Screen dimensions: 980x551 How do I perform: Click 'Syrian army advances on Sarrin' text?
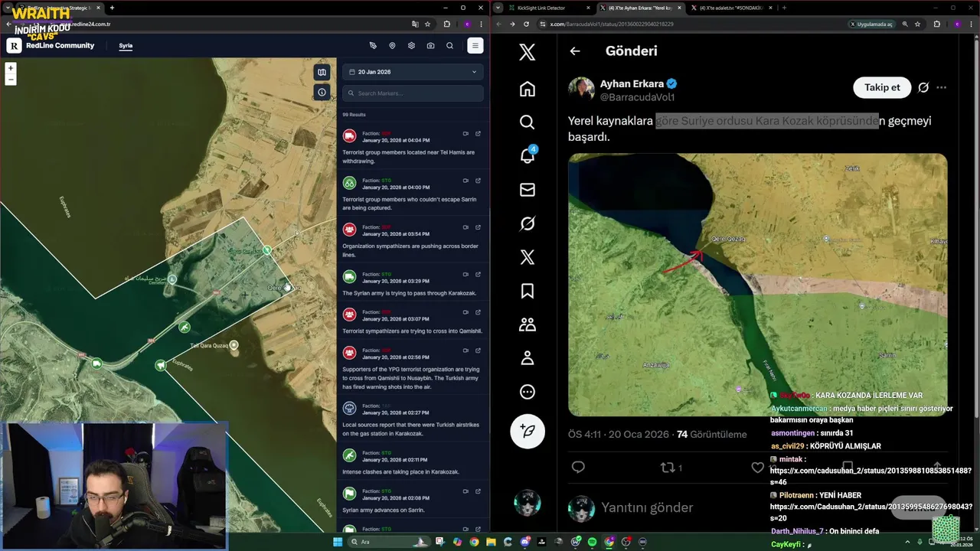383,510
